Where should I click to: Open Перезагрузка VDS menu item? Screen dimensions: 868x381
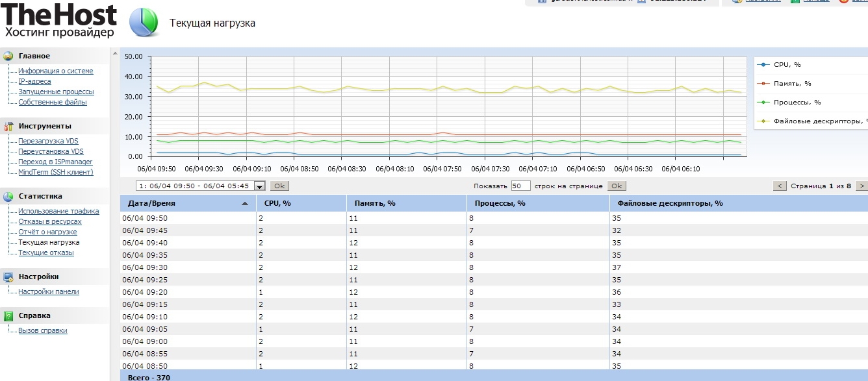click(48, 141)
